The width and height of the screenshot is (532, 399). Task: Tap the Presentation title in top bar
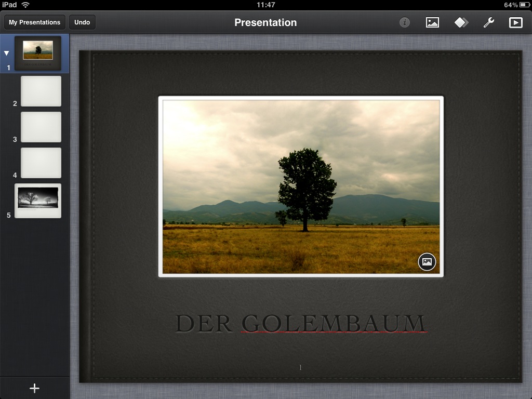point(265,22)
